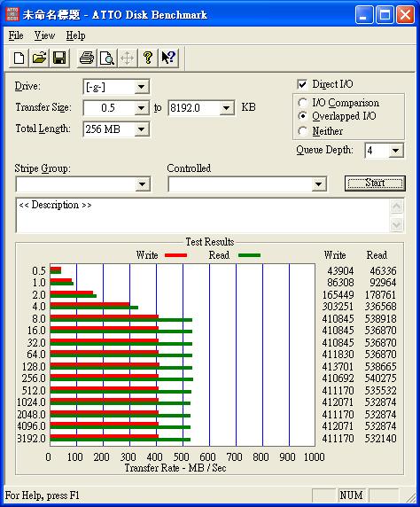Image resolution: width=420 pixels, height=507 pixels.
Task: Open the File menu
Action: [16, 35]
